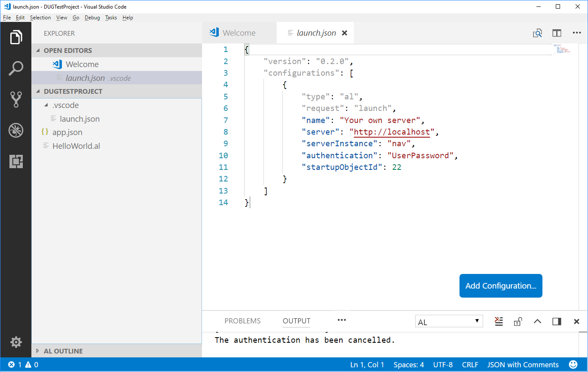This screenshot has height=372, width=588.
Task: Maximize the panel with the chevron up
Action: (537, 321)
